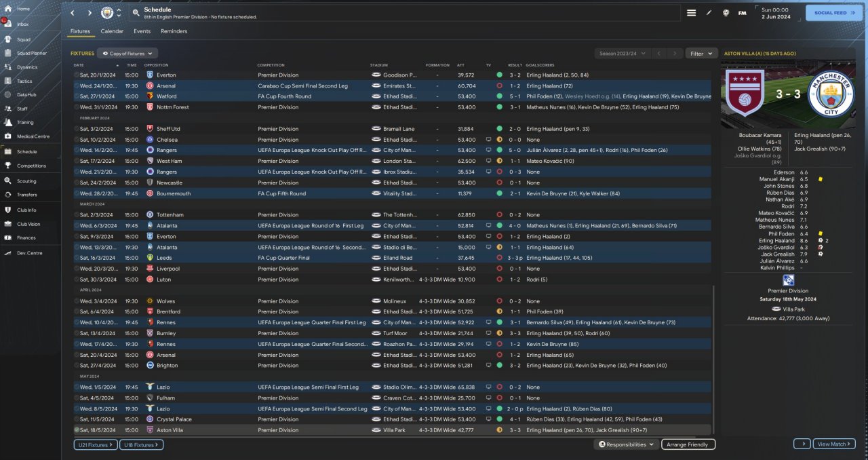This screenshot has width=868, height=460.
Task: Switch to the Calendar tab
Action: [112, 31]
